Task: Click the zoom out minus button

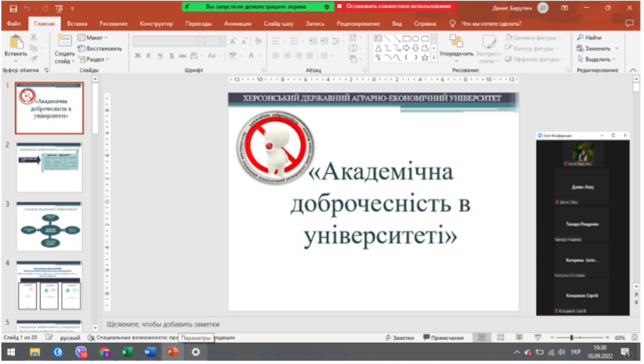Action: pyautogui.click(x=552, y=338)
